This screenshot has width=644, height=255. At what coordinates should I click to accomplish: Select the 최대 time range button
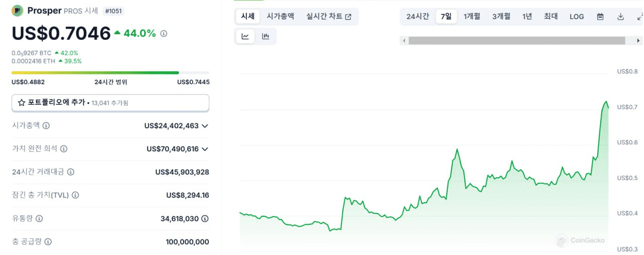550,17
